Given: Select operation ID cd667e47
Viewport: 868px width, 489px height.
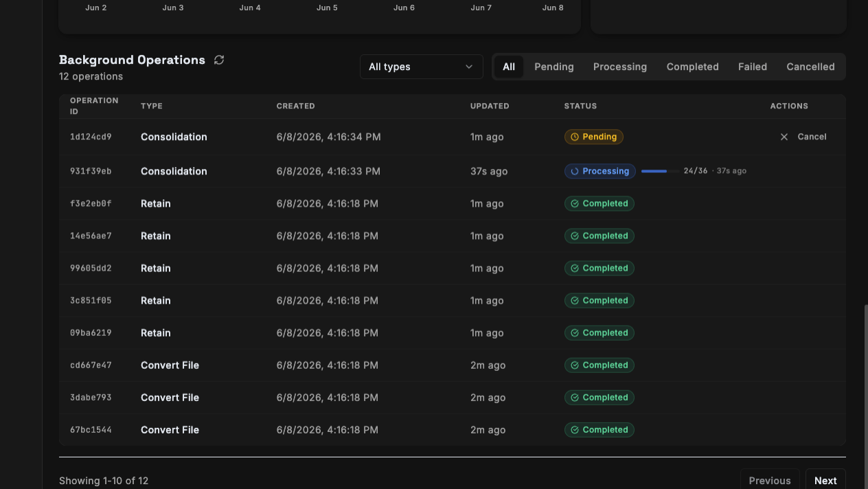Looking at the screenshot, I should pos(91,365).
